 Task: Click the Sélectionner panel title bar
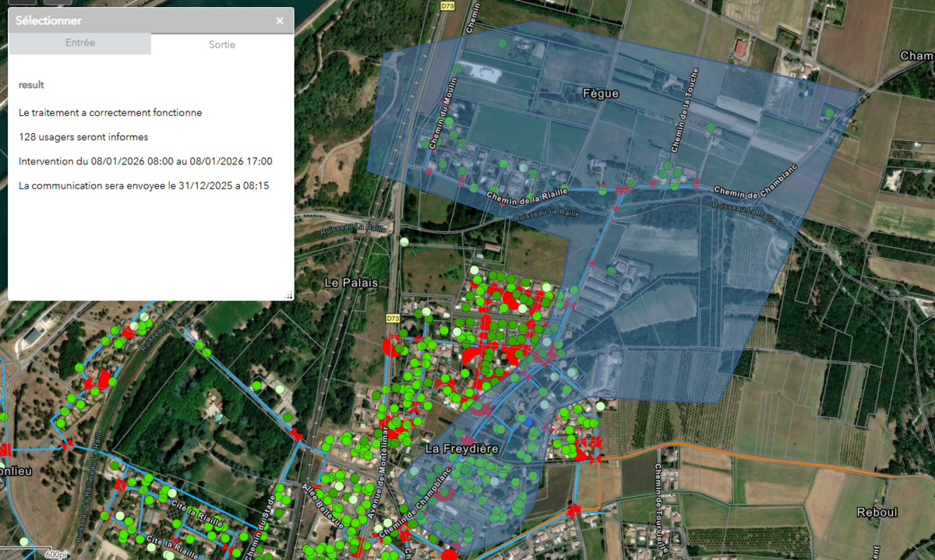(140, 21)
